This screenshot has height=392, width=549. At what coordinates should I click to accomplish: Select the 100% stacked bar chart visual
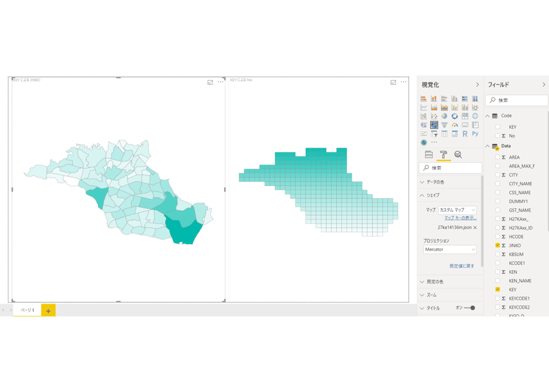[465, 99]
